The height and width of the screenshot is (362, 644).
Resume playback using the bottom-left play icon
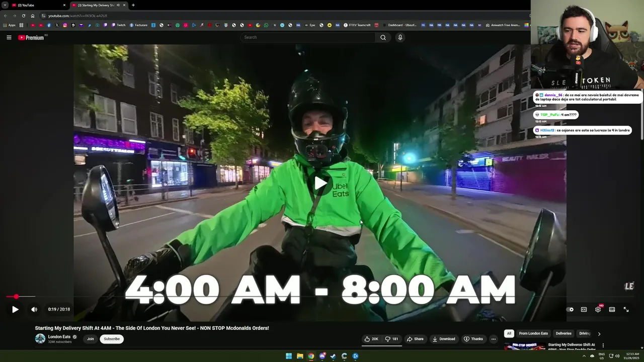15,309
